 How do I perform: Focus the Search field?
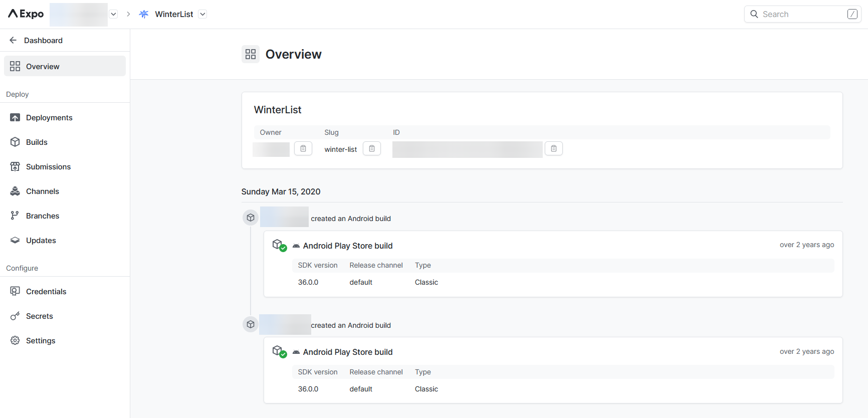click(x=802, y=14)
